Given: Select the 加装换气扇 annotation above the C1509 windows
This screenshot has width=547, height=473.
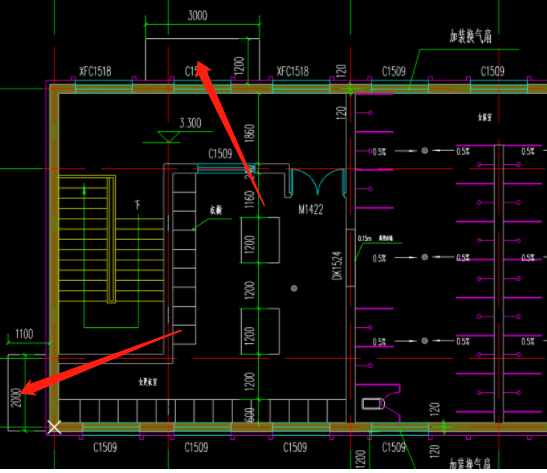Looking at the screenshot, I should click(471, 37).
